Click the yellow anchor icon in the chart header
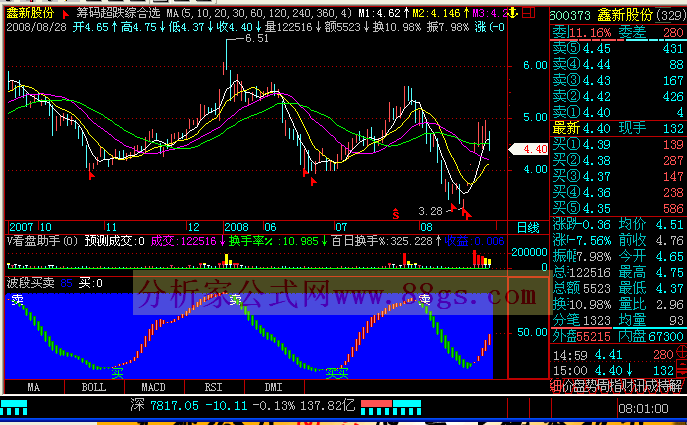The width and height of the screenshot is (687, 425). coord(513,13)
